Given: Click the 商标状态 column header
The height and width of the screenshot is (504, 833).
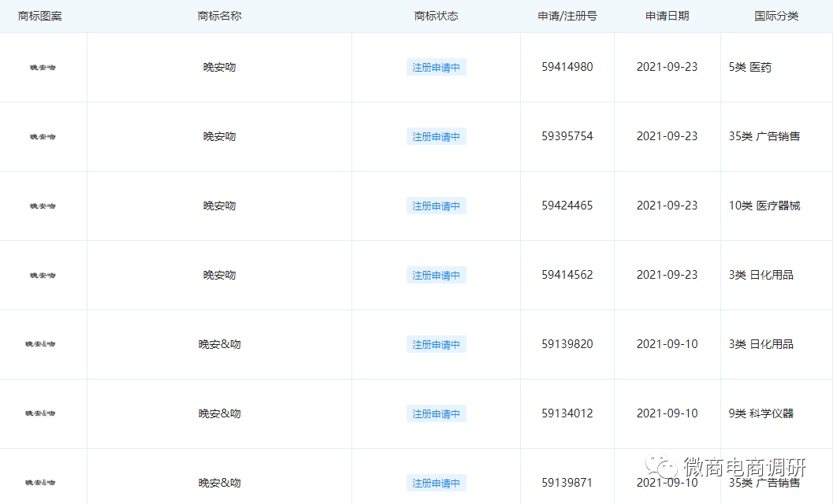Looking at the screenshot, I should tap(436, 16).
